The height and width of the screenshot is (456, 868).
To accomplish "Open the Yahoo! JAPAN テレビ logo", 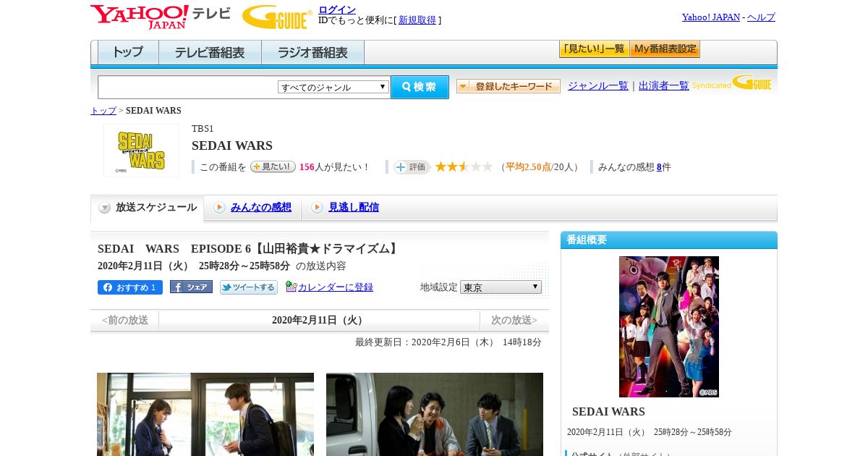I will [161, 17].
